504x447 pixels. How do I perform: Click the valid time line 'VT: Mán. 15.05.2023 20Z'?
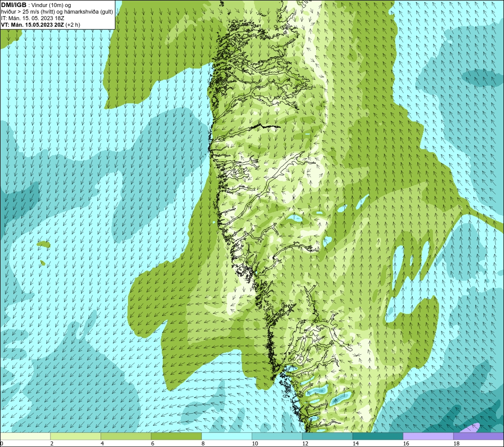[32, 25]
